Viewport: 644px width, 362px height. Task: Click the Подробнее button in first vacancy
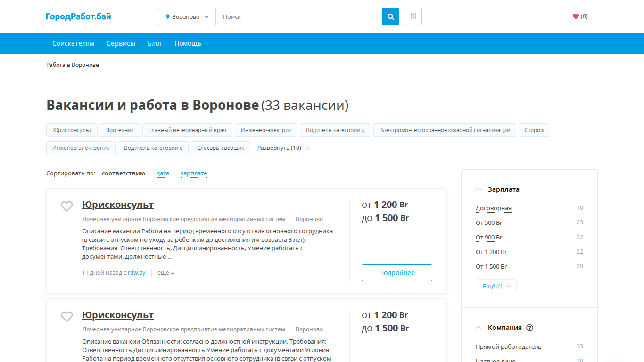coord(397,273)
